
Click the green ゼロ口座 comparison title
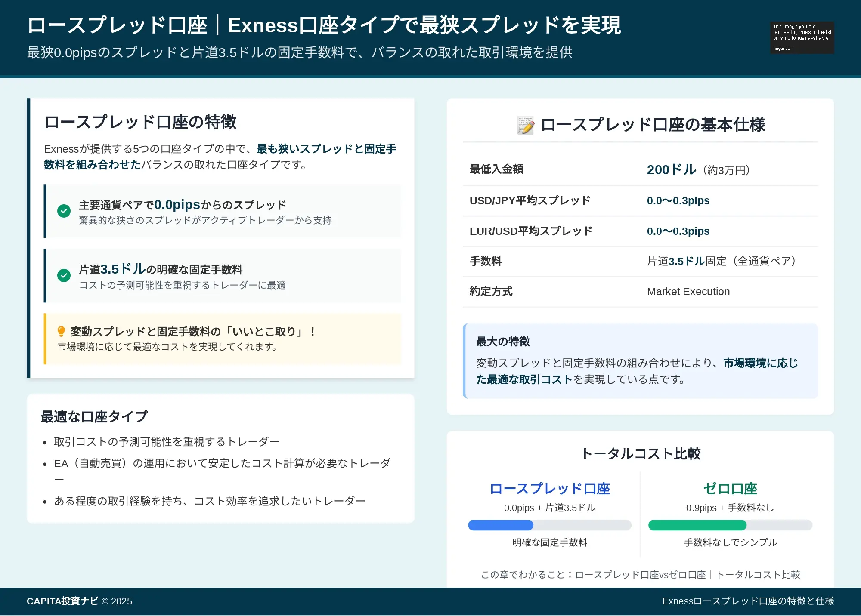pyautogui.click(x=730, y=489)
